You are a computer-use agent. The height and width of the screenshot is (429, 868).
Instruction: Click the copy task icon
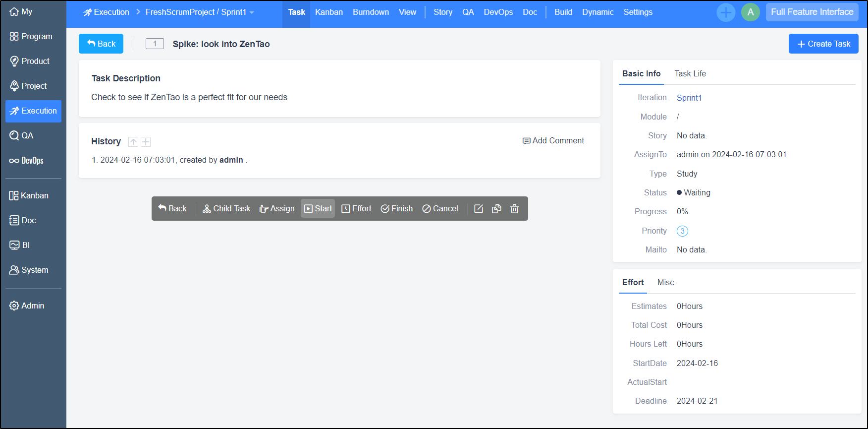[x=496, y=209]
